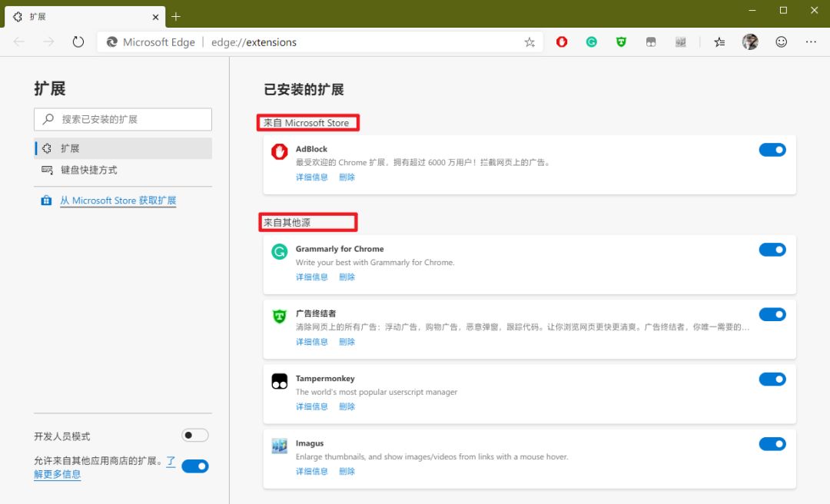The image size is (830, 504).
Task: Select 键盘快捷方式 sidebar item
Action: (x=123, y=170)
